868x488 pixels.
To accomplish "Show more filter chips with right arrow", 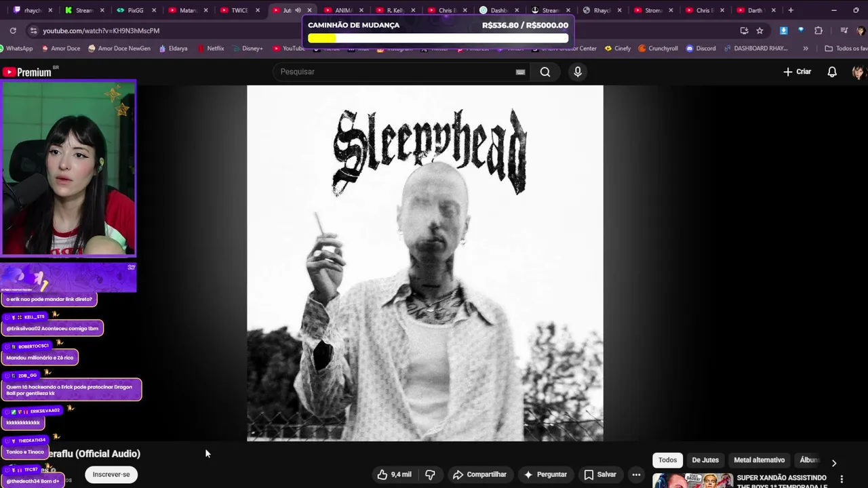I will pyautogui.click(x=834, y=463).
